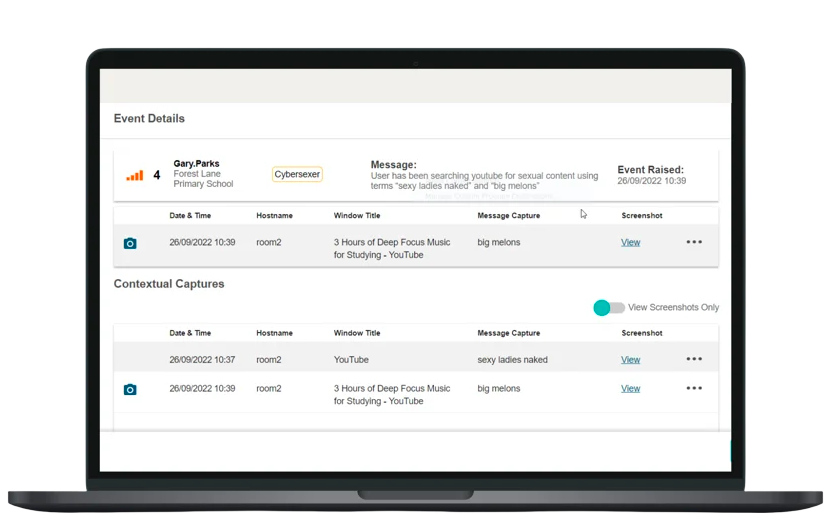Click the orange severity bars icon
This screenshot has width=830, height=513.
134,175
